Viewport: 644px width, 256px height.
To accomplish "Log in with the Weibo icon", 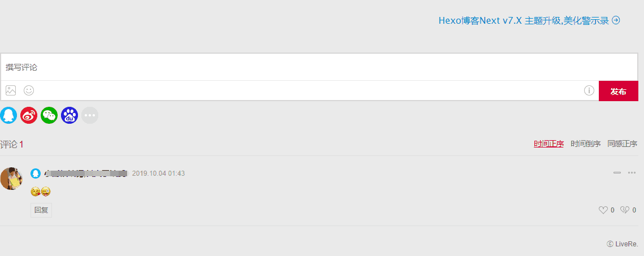I will click(29, 115).
